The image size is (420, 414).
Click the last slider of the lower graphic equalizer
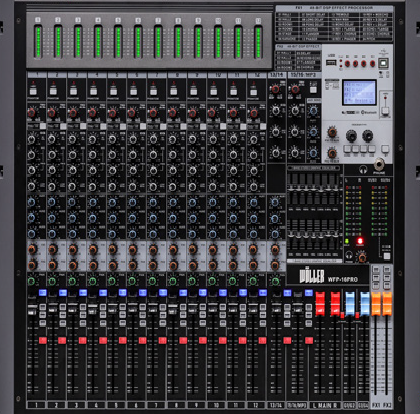pos(336,235)
